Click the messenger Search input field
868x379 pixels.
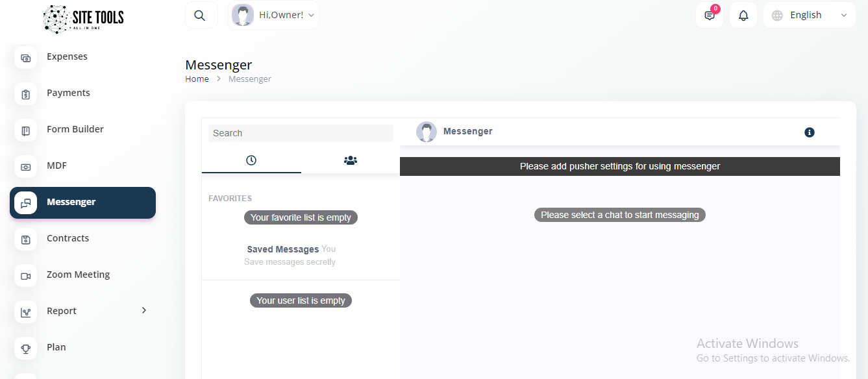pyautogui.click(x=301, y=133)
